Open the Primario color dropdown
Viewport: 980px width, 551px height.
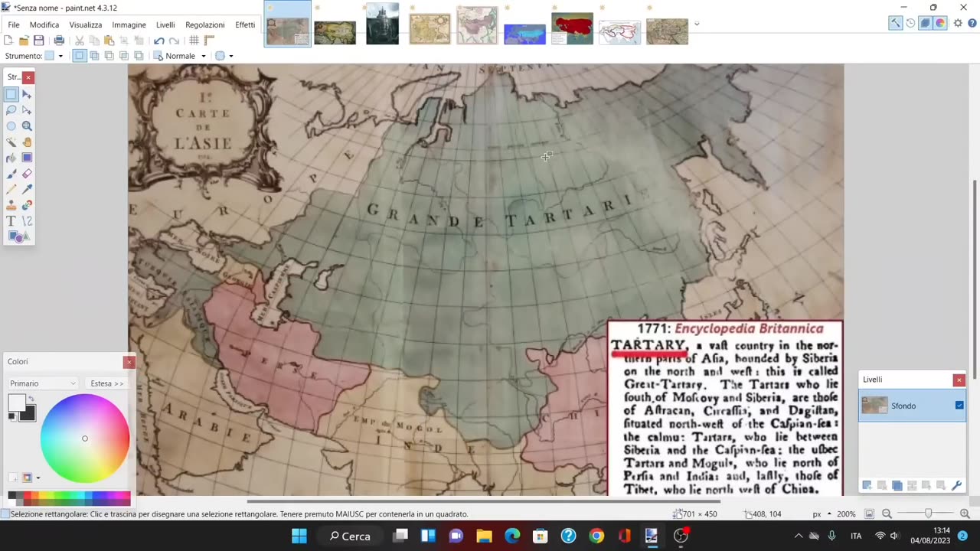43,383
